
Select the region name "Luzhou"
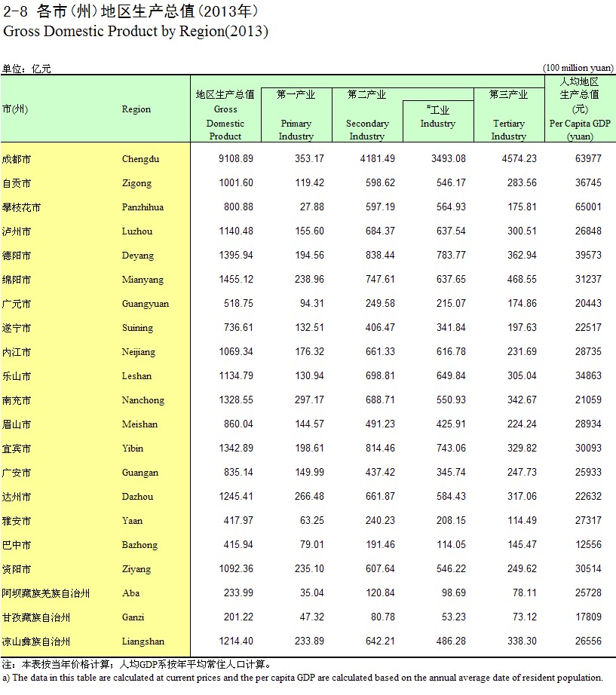(x=137, y=231)
